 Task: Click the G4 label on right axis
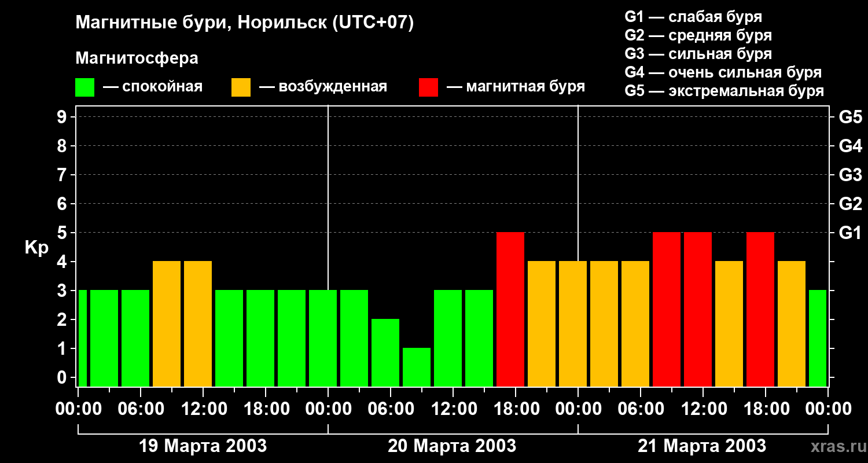pyautogui.click(x=850, y=146)
